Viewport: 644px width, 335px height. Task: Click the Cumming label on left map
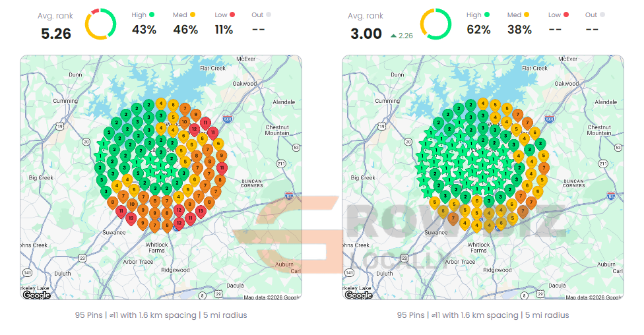tap(65, 101)
